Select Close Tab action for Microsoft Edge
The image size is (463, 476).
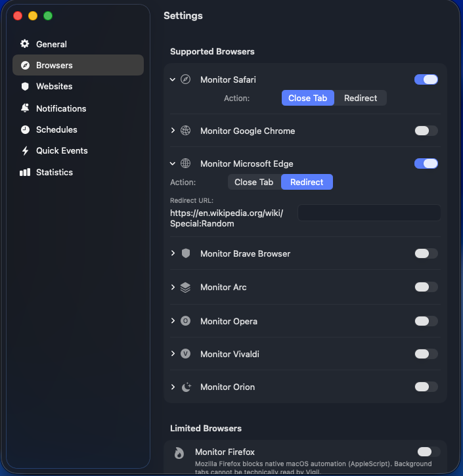click(254, 182)
